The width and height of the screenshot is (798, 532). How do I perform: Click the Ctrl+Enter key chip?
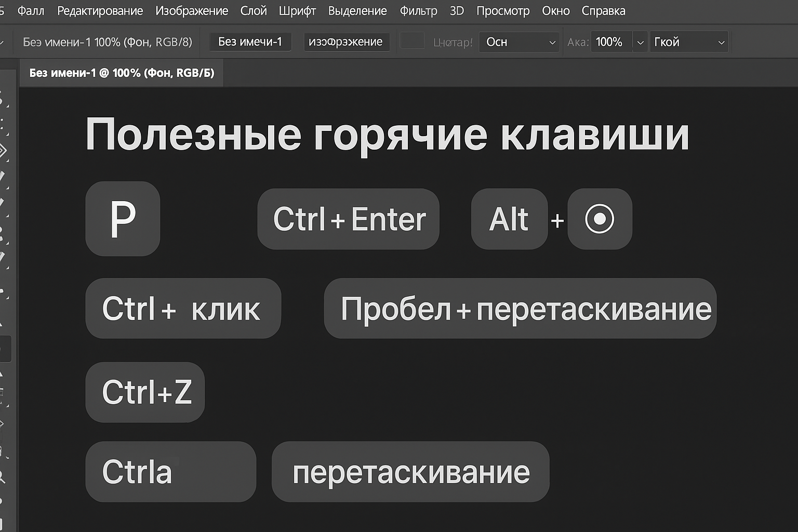point(349,219)
